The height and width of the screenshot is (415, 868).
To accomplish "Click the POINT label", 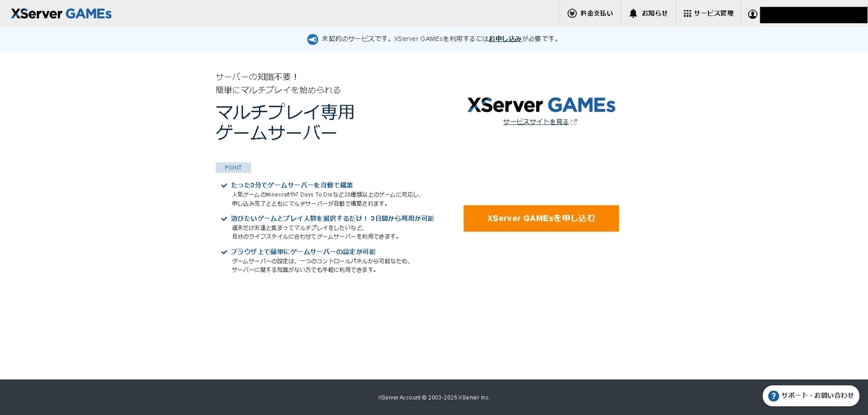I will click(x=233, y=168).
